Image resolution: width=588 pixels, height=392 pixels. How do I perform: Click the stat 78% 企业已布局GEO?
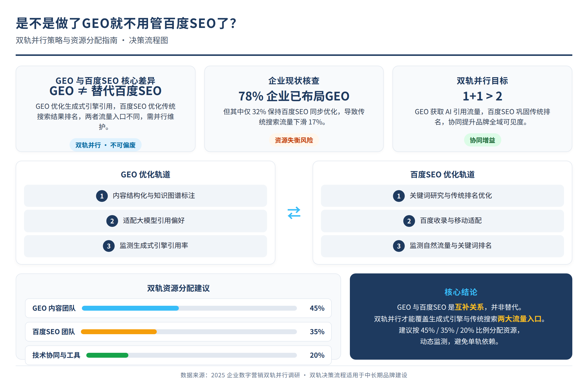tap(294, 96)
